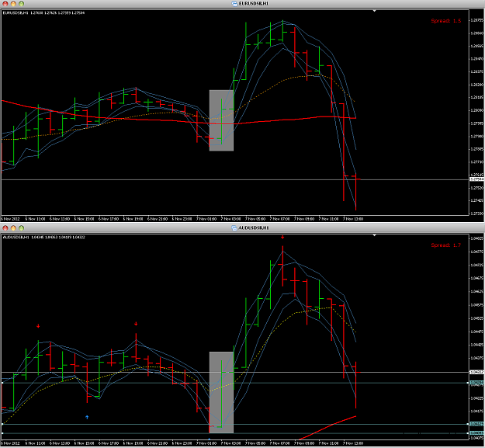Click the EURUSD OHLC info text at top-left
This screenshot has height=448, width=485.
click(x=43, y=12)
